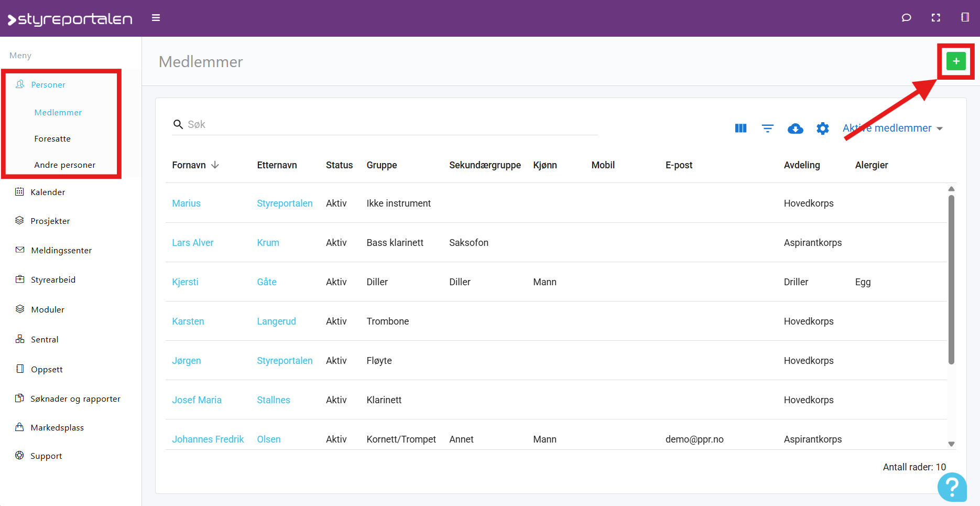980x506 pixels.
Task: Open the column chooser icon
Action: (x=741, y=128)
